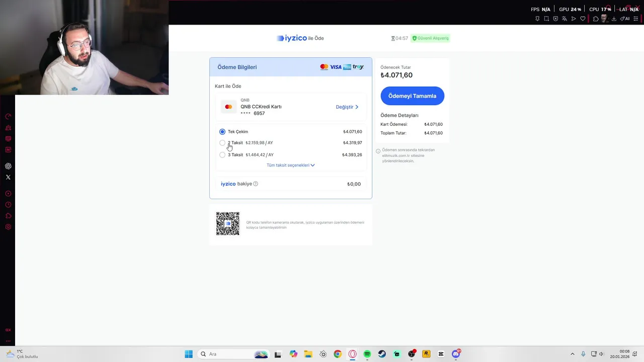The width and height of the screenshot is (644, 362).
Task: Click the ₺4.393,26 total for 3 Taksit
Action: pyautogui.click(x=352, y=155)
